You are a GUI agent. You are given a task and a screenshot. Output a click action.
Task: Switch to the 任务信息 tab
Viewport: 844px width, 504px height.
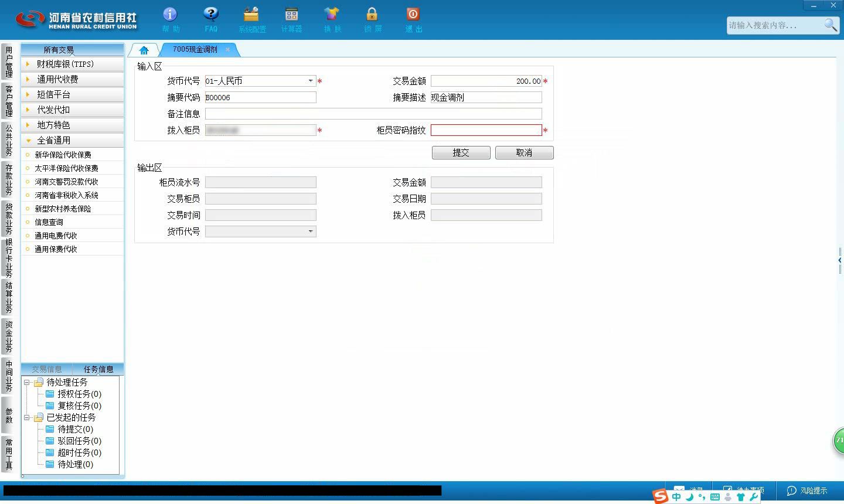(x=98, y=369)
